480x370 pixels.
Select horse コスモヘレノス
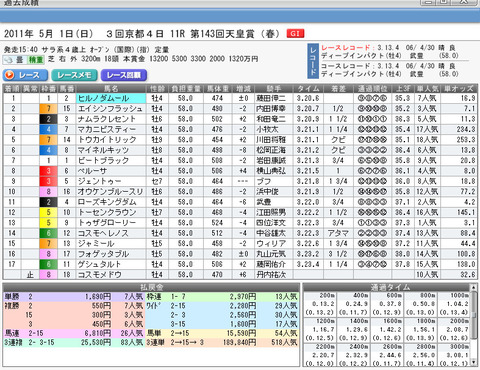pyautogui.click(x=111, y=233)
